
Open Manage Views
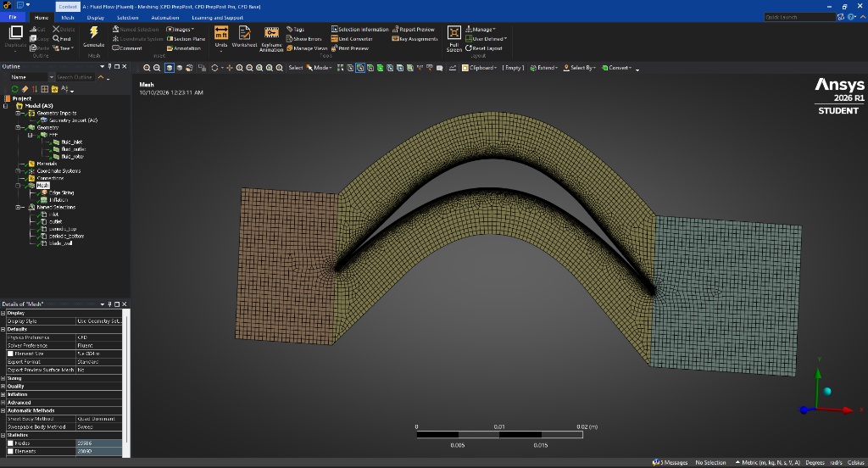click(307, 48)
